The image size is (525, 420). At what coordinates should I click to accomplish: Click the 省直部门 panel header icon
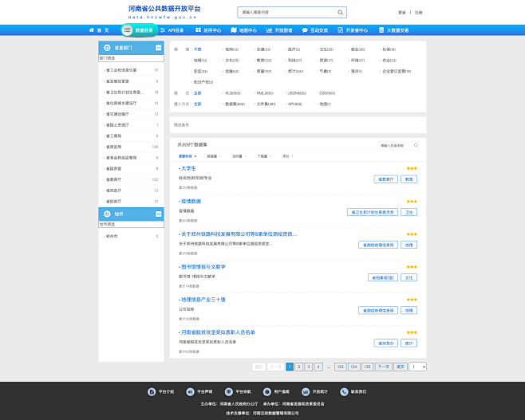click(x=107, y=48)
